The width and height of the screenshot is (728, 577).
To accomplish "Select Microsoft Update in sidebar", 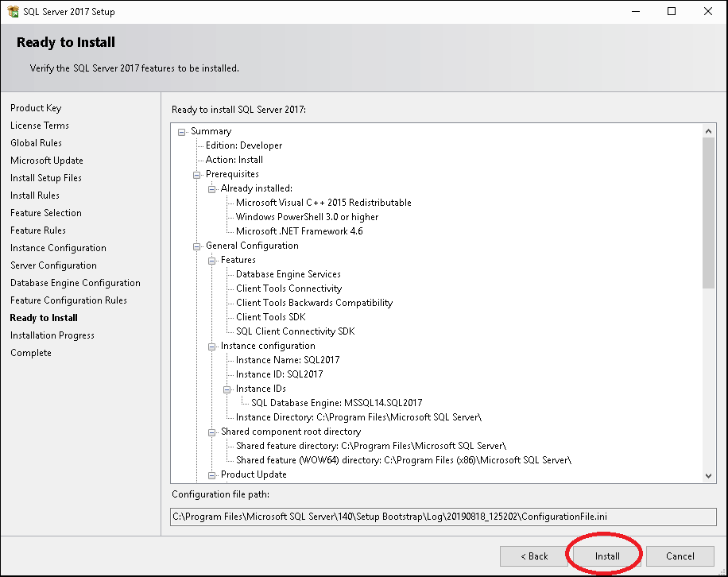I will coord(46,161).
